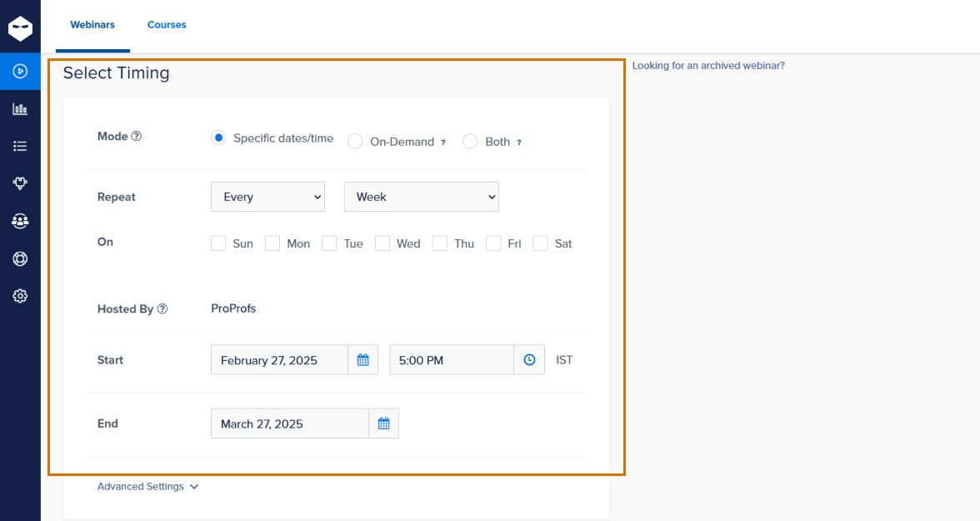Expand Advanced Settings
The height and width of the screenshot is (521, 980).
pos(147,486)
